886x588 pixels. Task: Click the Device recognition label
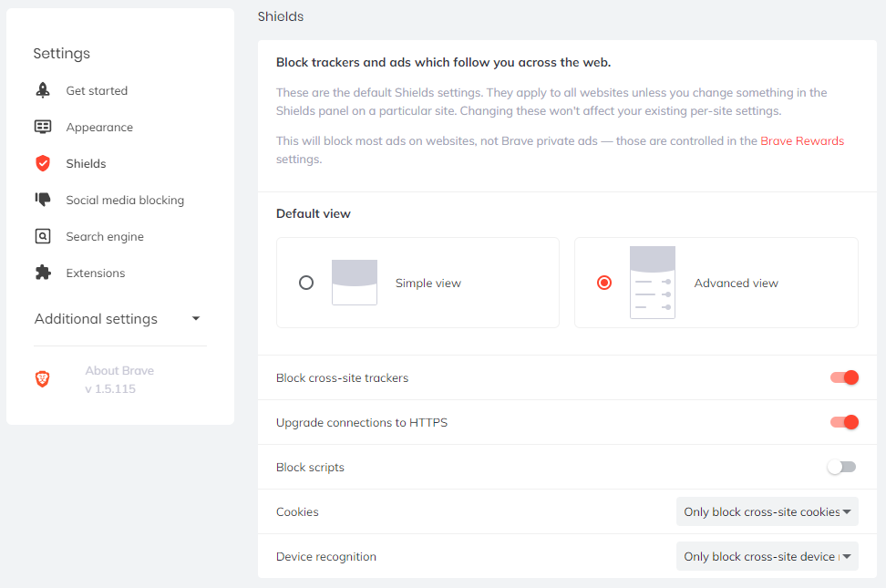[326, 556]
